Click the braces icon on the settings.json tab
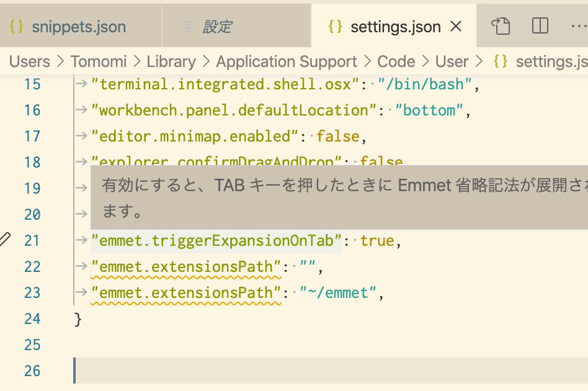This screenshot has width=588, height=391. 336,27
